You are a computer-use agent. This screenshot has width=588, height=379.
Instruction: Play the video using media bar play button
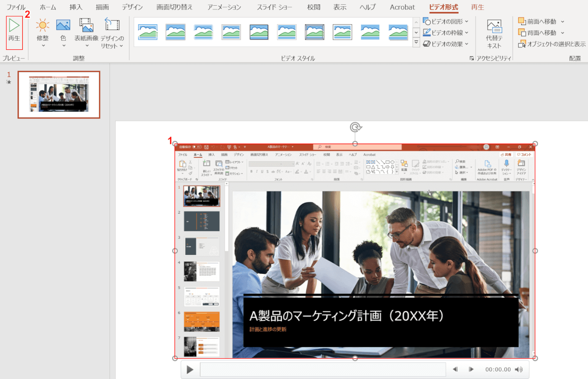pos(190,370)
